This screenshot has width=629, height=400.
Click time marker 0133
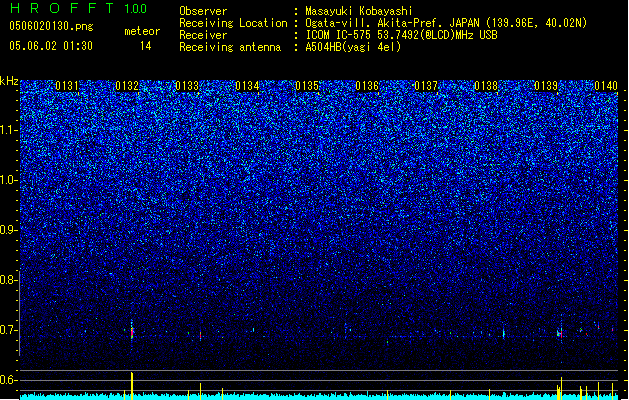coord(187,86)
